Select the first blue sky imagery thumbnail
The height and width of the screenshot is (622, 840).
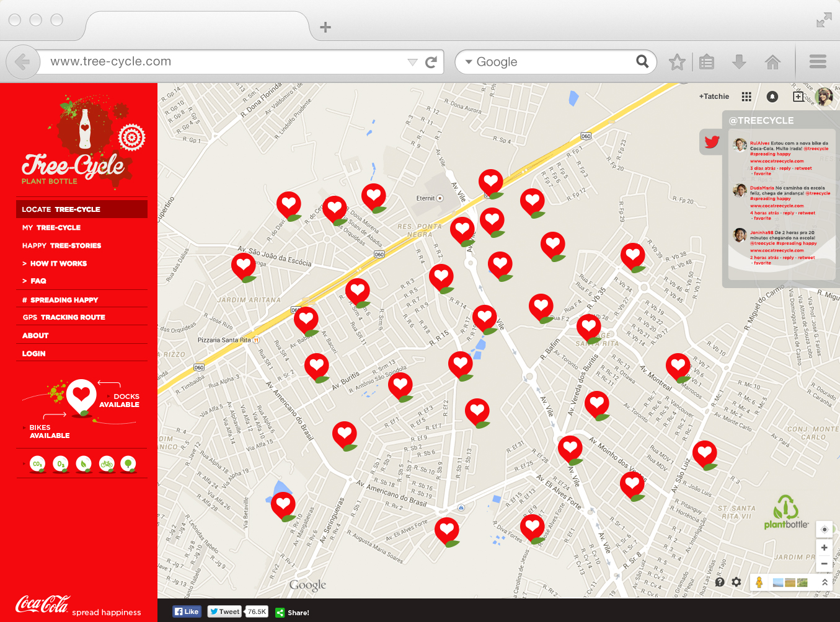coord(778,582)
